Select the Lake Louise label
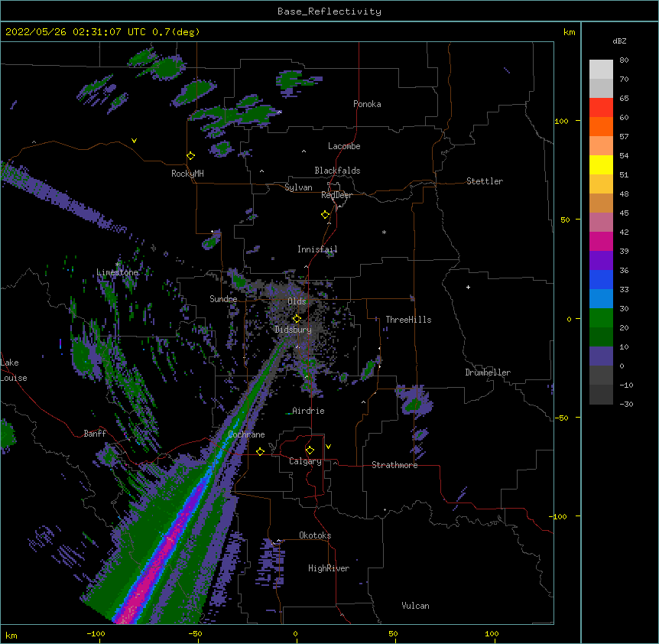Viewport: 659px width, 644px height. click(14, 370)
